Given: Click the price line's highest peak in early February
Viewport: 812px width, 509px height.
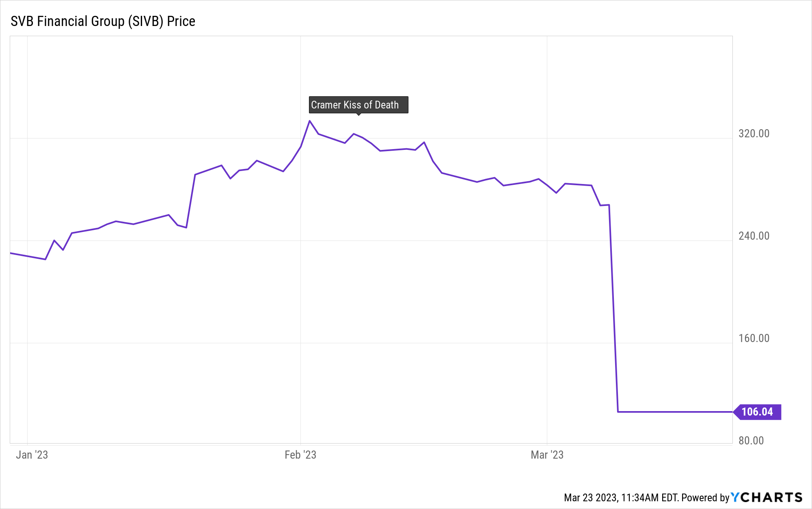Looking at the screenshot, I should click(x=309, y=121).
